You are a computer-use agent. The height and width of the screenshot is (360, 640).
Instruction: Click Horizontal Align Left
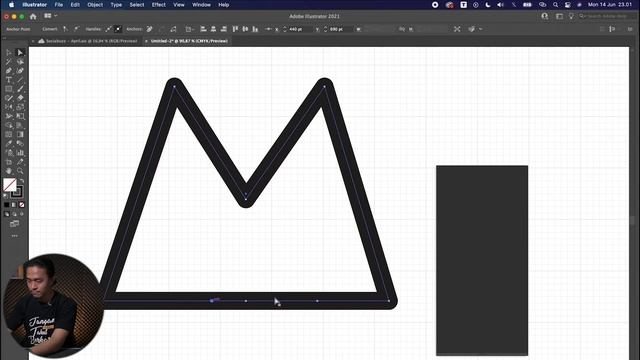click(x=203, y=29)
